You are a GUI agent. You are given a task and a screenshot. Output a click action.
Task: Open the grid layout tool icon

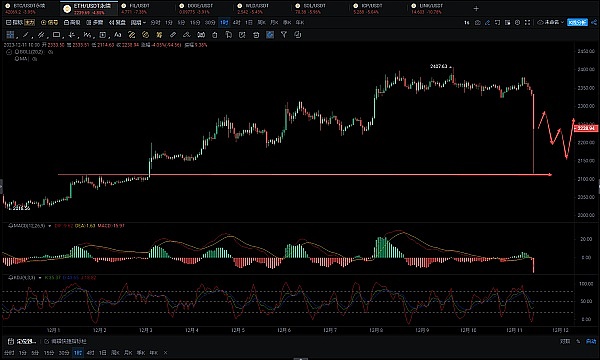pos(10,35)
